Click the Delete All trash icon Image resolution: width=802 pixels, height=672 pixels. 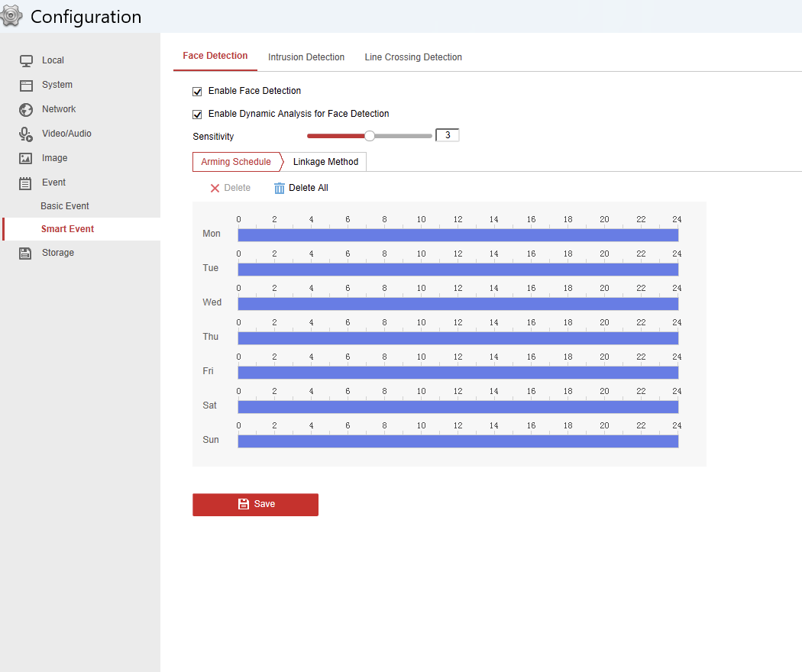click(279, 188)
